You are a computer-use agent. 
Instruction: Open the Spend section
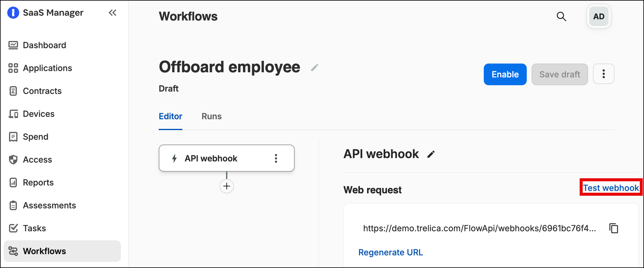click(35, 137)
